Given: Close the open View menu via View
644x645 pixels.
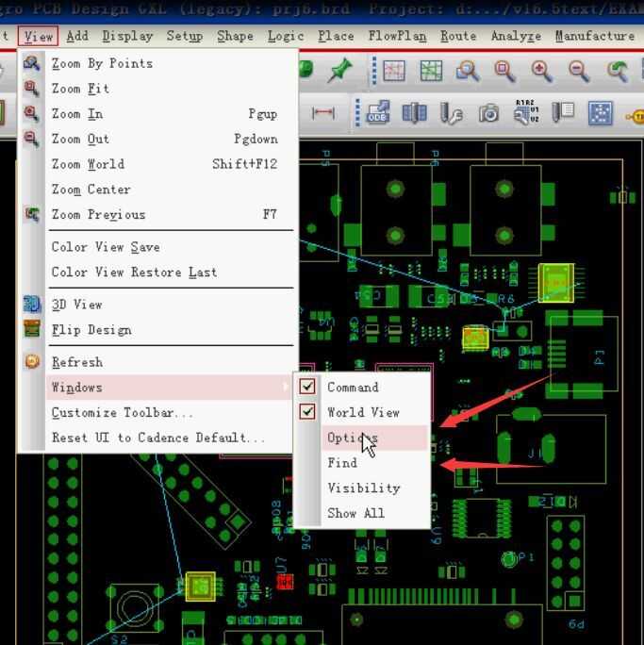Looking at the screenshot, I should pyautogui.click(x=39, y=36).
